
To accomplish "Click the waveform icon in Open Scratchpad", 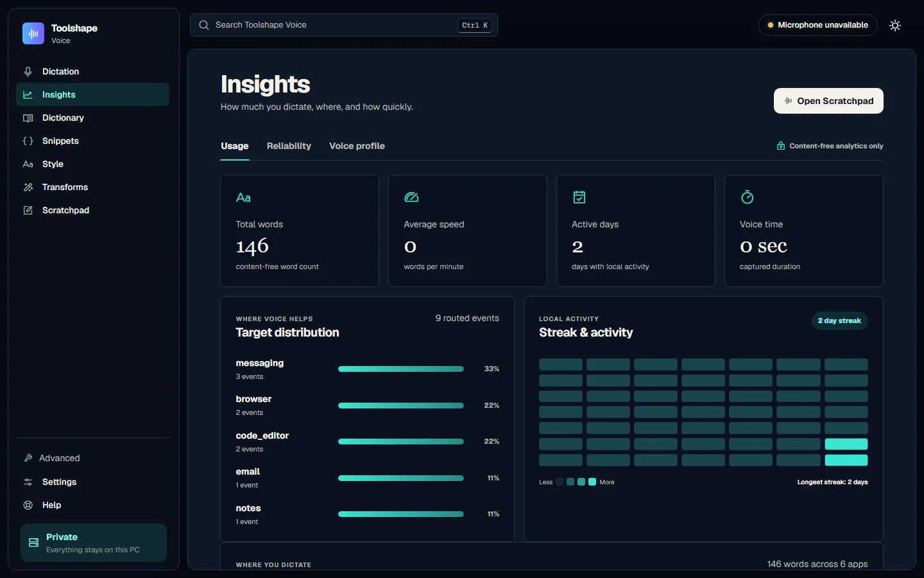I will tap(788, 101).
